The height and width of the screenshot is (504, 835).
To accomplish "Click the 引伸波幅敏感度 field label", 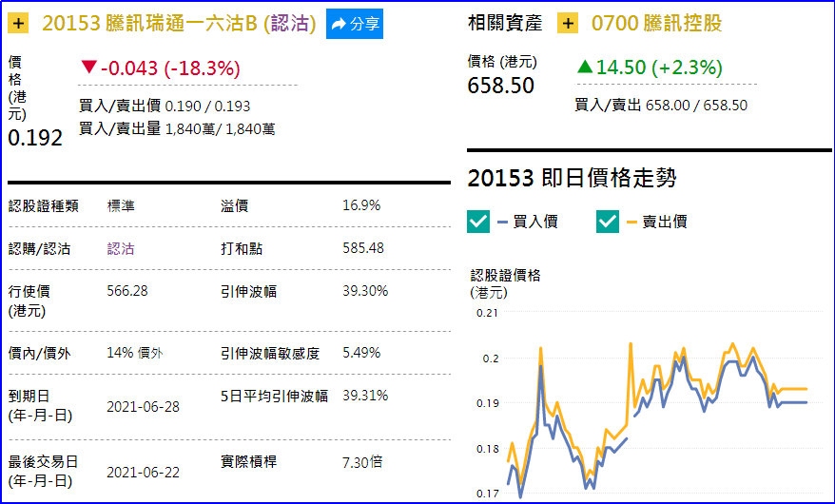I will 270,354.
